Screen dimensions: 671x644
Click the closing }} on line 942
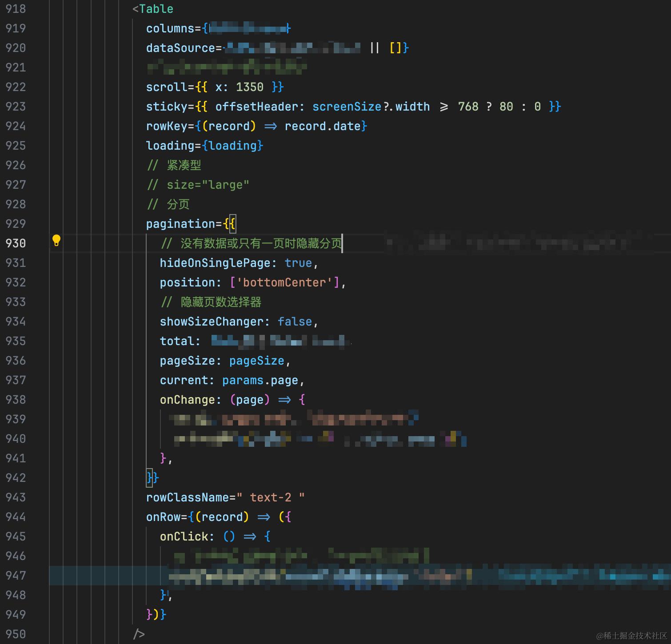[x=152, y=478]
